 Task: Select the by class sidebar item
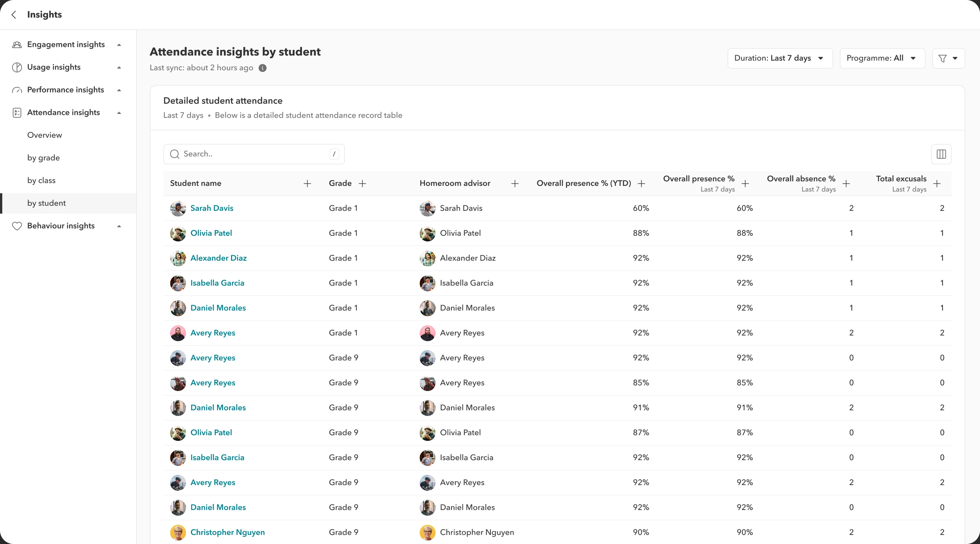42,181
